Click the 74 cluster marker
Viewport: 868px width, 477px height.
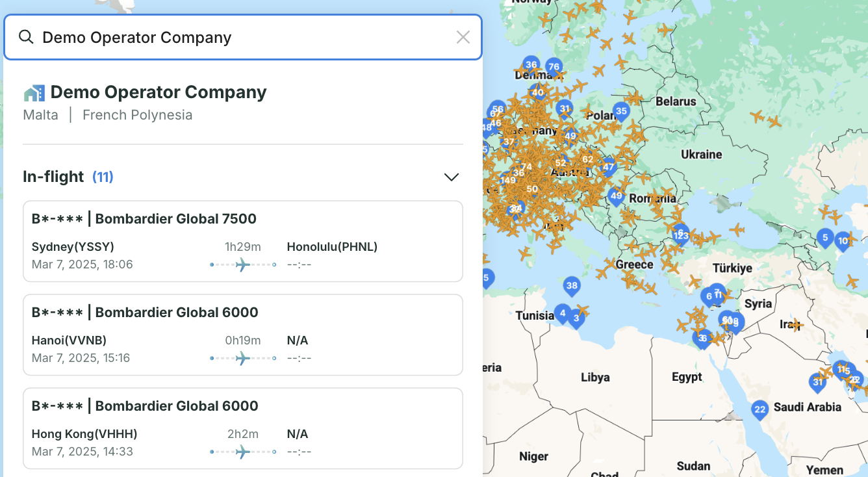[x=526, y=167]
